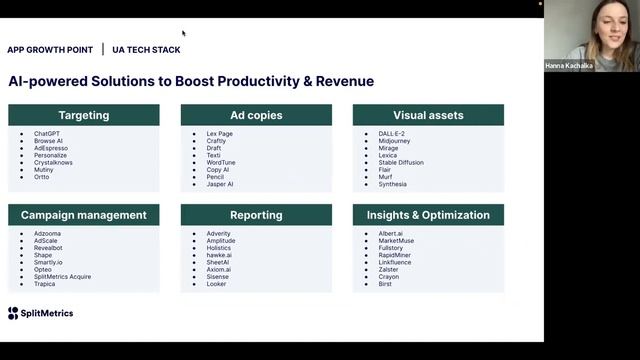
Task: Click the Targeting section header
Action: [84, 115]
